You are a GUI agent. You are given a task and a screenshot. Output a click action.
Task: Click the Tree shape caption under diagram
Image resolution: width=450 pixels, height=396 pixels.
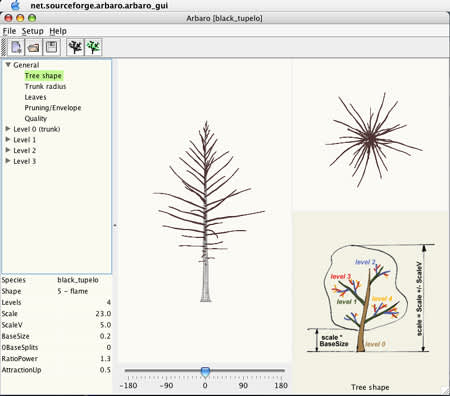370,387
